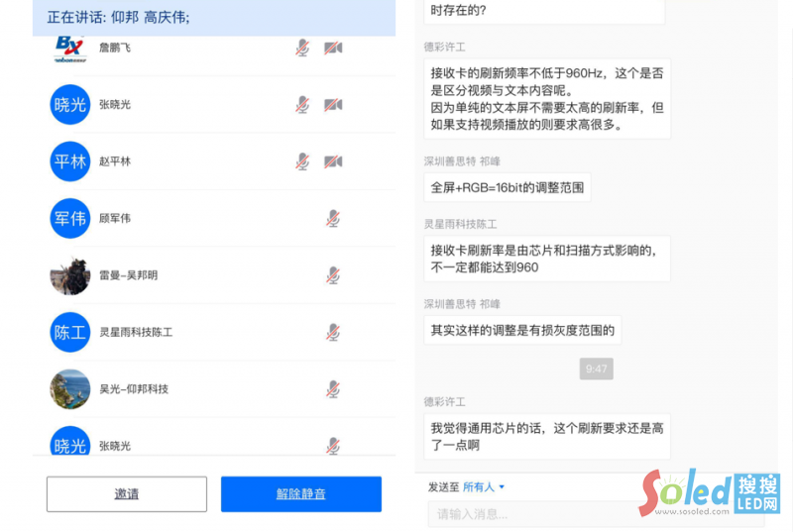Click the chat message about 全屏+RGB=16bit
This screenshot has width=793, height=532.
[x=507, y=187]
